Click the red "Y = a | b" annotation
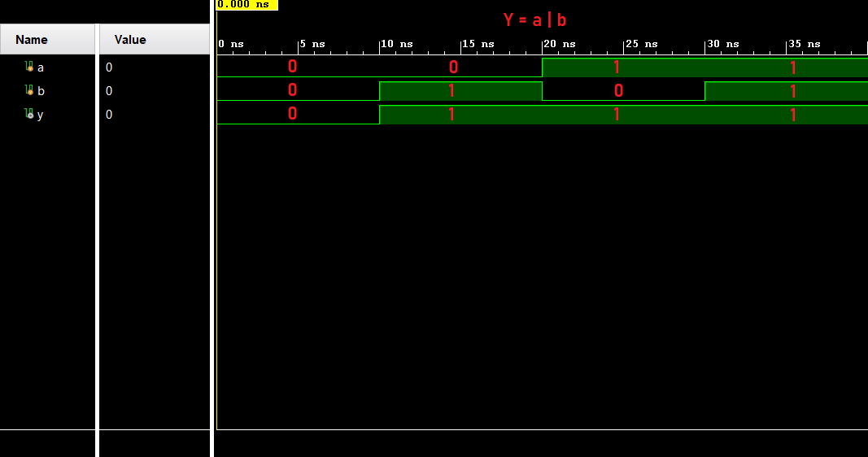This screenshot has width=868, height=457. 534,20
